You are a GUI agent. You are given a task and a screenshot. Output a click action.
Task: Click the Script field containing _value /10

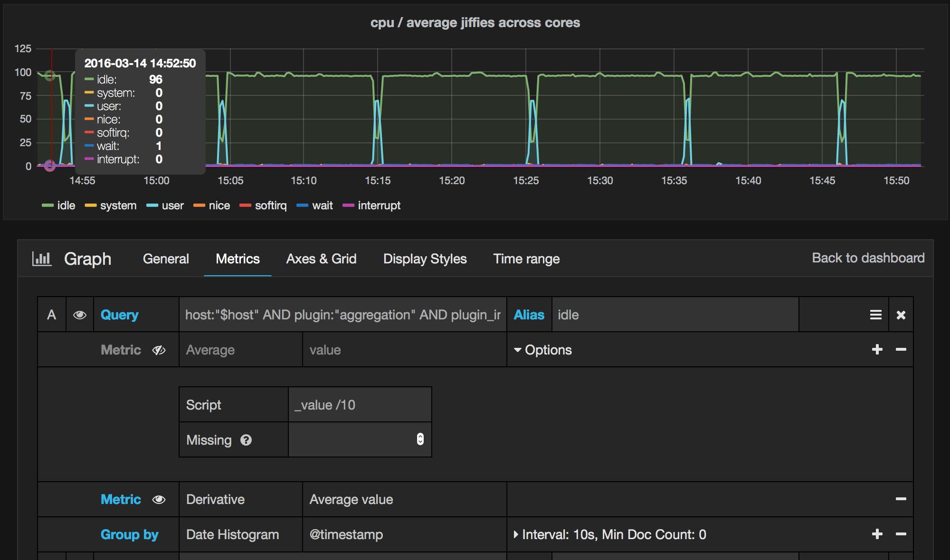click(x=360, y=404)
